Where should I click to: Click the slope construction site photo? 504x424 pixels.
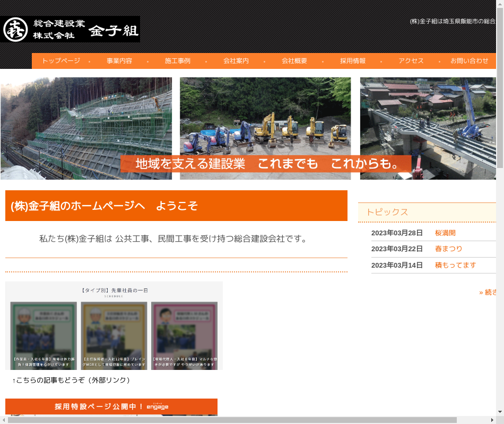[86, 122]
